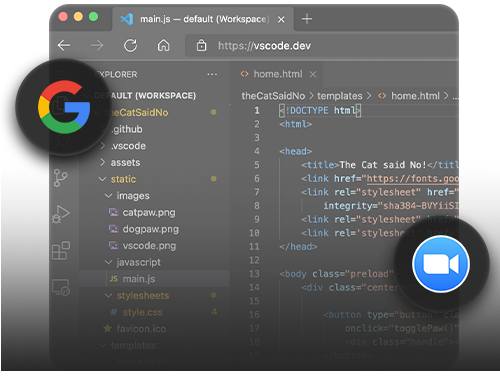Open style.css in the explorer

[143, 312]
